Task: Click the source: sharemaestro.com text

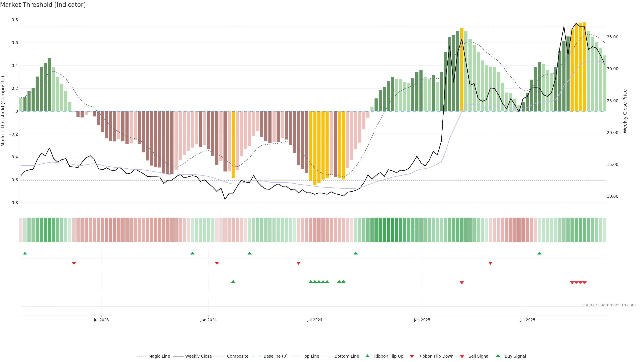Action: coord(609,305)
